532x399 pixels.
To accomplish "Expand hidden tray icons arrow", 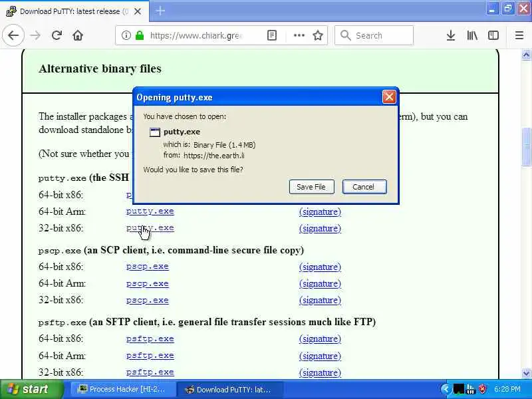I will coord(446,389).
